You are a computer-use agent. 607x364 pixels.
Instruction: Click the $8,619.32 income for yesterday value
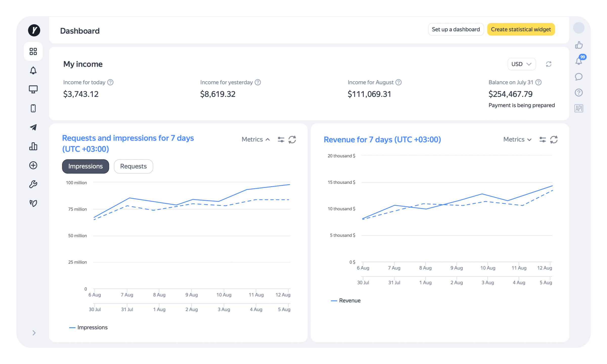coord(218,94)
